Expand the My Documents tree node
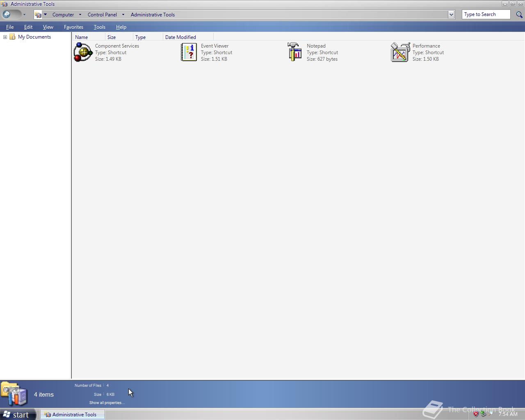525x420 pixels. [x=5, y=37]
